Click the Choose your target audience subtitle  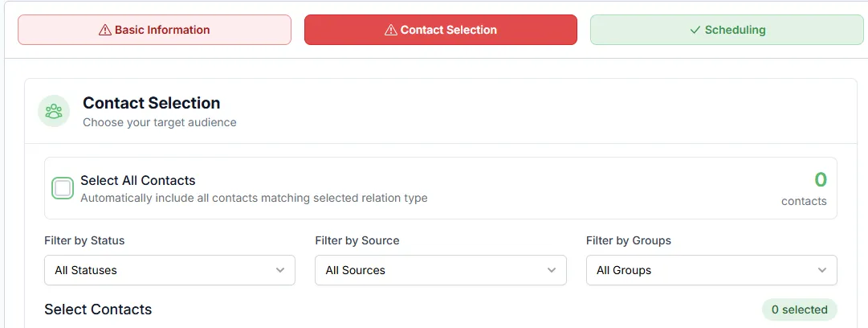tap(160, 122)
